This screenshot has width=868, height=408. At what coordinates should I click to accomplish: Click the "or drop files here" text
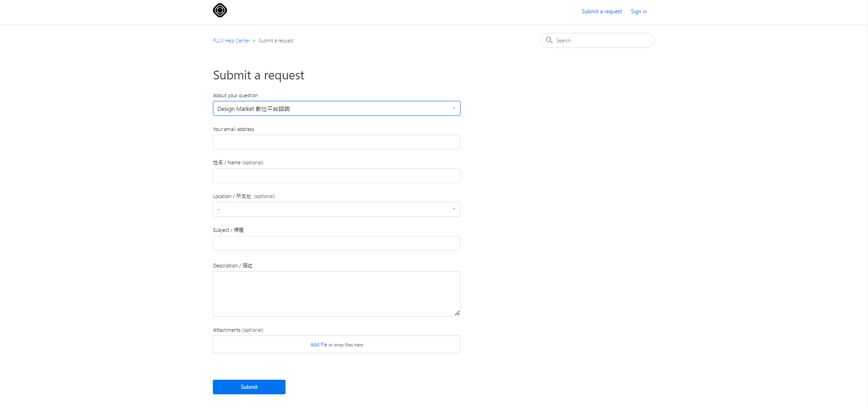[346, 345]
